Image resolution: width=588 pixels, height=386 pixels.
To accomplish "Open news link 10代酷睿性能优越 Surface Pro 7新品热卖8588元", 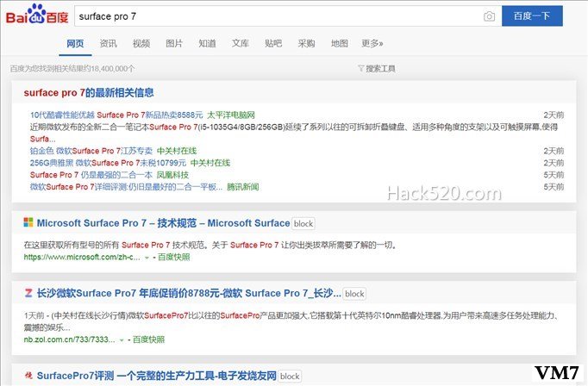I will coord(116,115).
